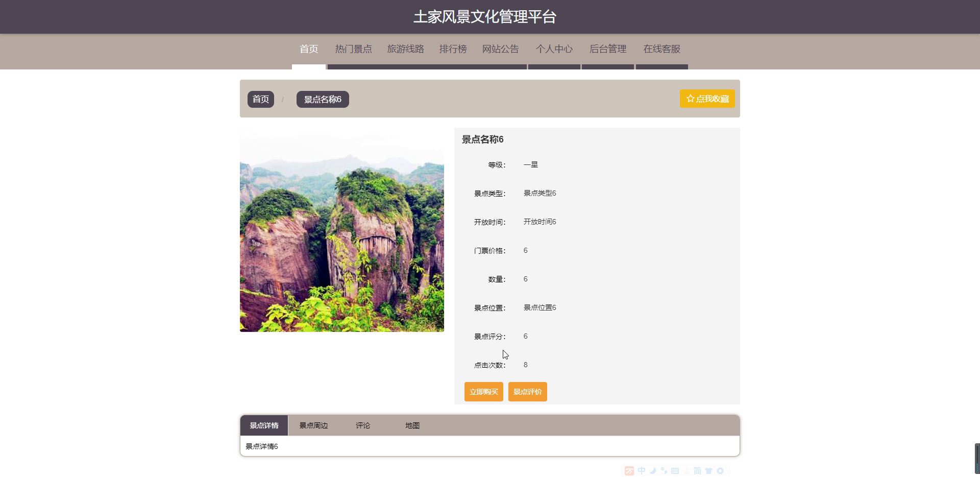Image resolution: width=980 pixels, height=477 pixels.
Task: Click the 景点评分 label
Action: tap(490, 337)
